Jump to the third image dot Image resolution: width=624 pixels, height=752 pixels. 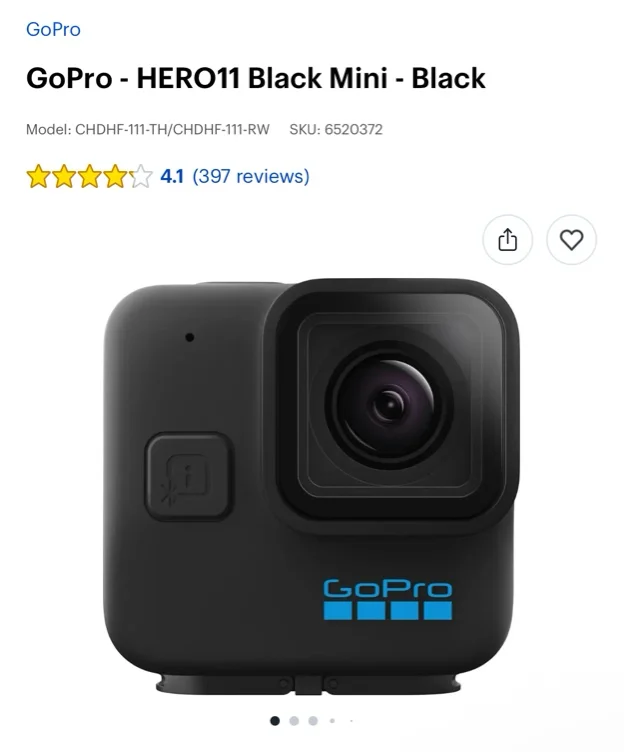point(313,720)
